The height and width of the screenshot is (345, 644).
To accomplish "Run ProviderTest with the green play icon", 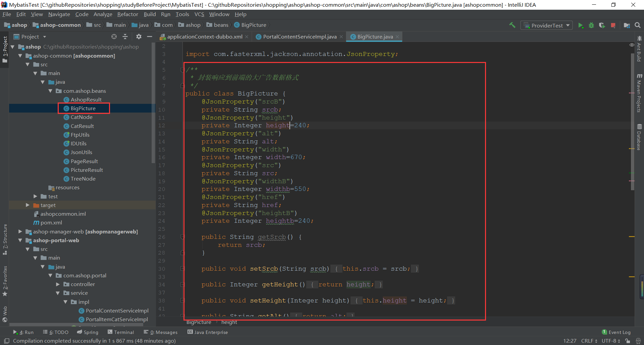I will [x=581, y=25].
